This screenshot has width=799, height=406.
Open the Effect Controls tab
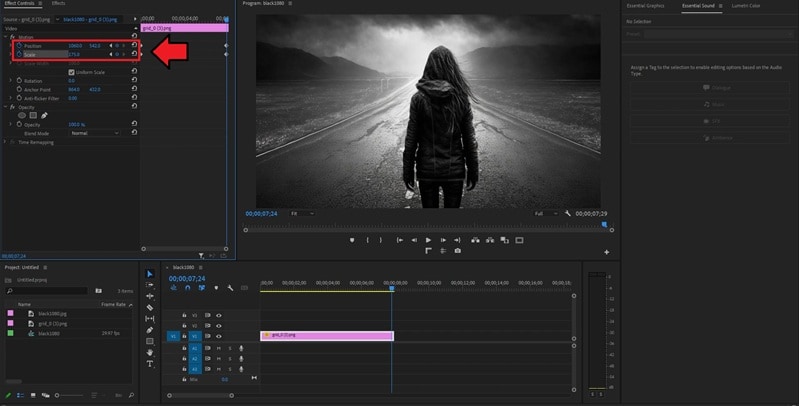(20, 4)
